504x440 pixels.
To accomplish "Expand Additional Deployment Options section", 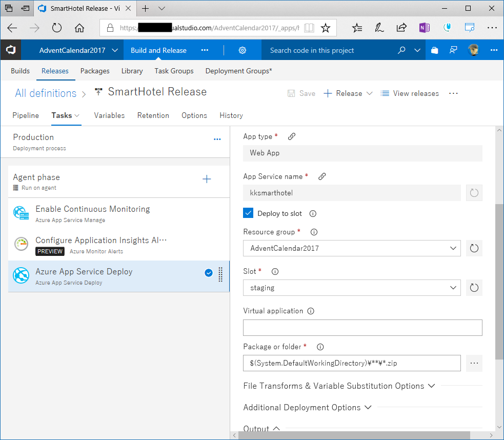I will click(307, 408).
